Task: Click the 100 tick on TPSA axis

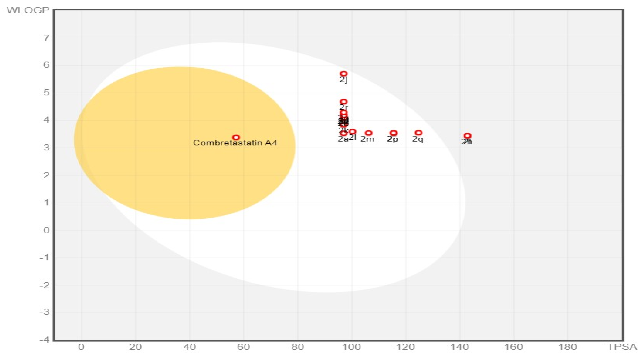Action: click(352, 347)
